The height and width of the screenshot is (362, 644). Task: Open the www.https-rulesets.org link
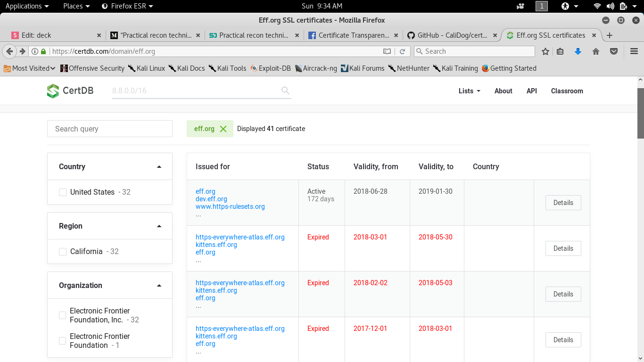click(230, 206)
